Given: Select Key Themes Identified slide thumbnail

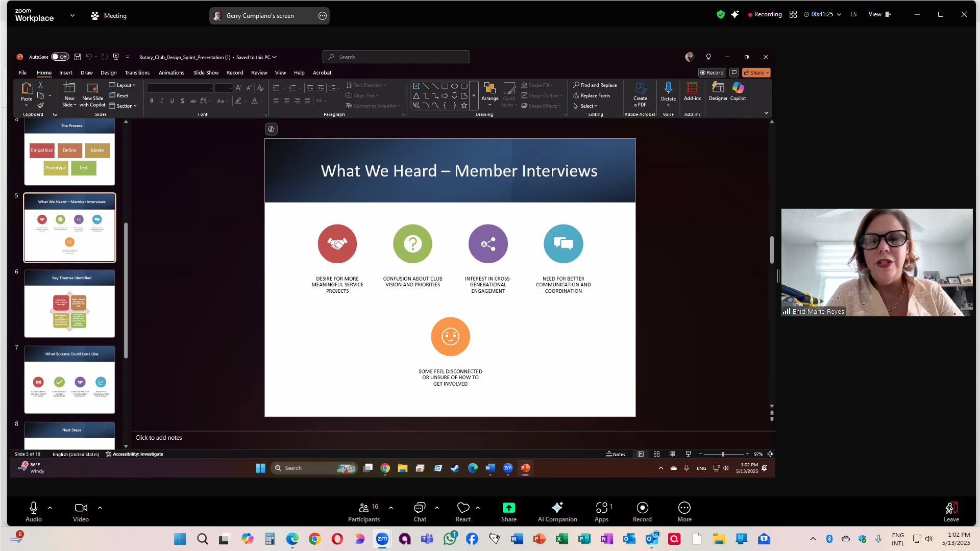Looking at the screenshot, I should click(69, 304).
